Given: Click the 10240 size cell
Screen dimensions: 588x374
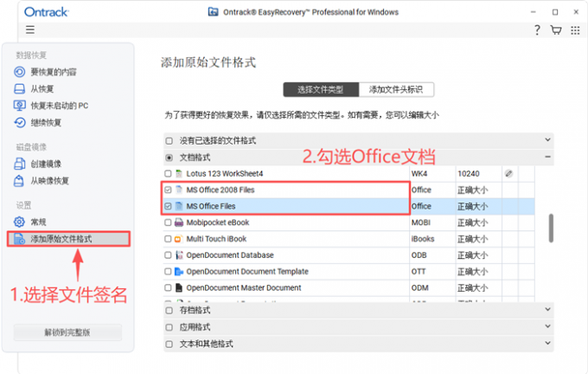Looking at the screenshot, I should tap(478, 174).
